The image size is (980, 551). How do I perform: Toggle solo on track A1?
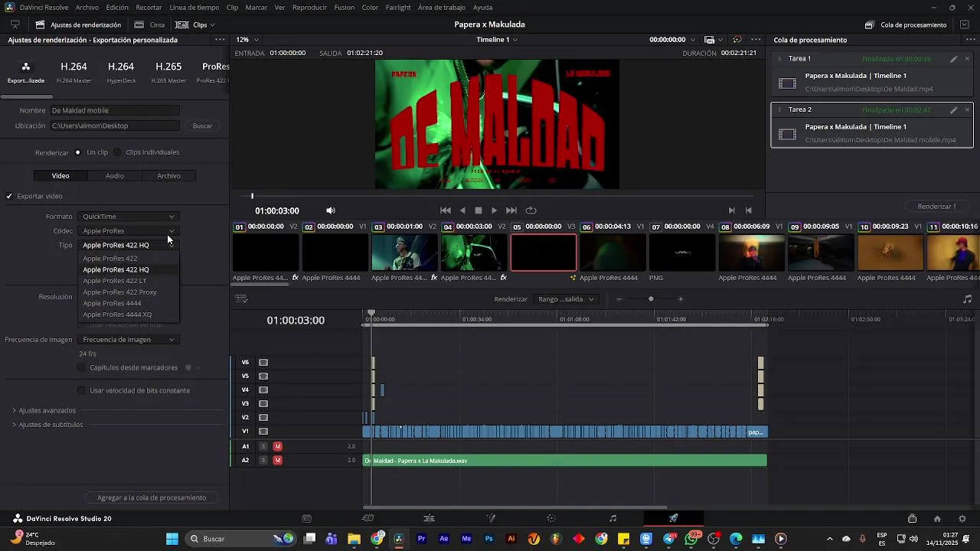[263, 446]
